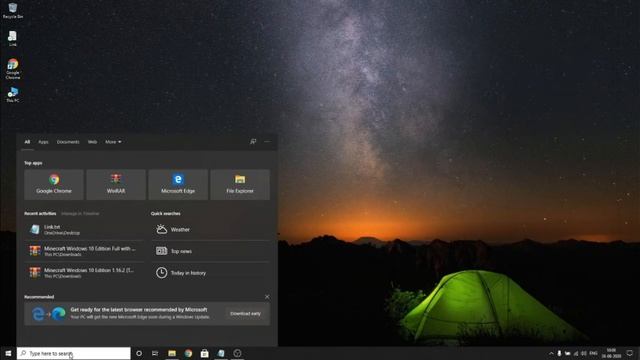Open the Windows Start menu
The image size is (640, 360).
pos(8,353)
